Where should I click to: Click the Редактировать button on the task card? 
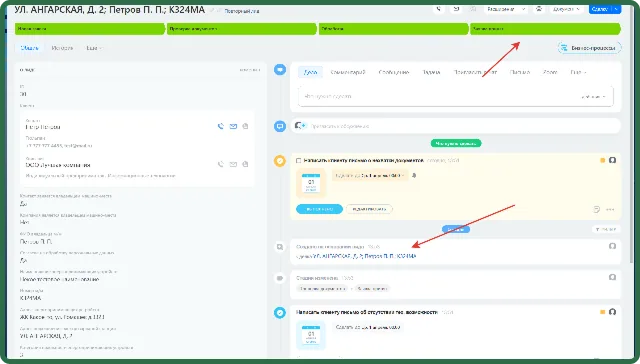pos(369,209)
